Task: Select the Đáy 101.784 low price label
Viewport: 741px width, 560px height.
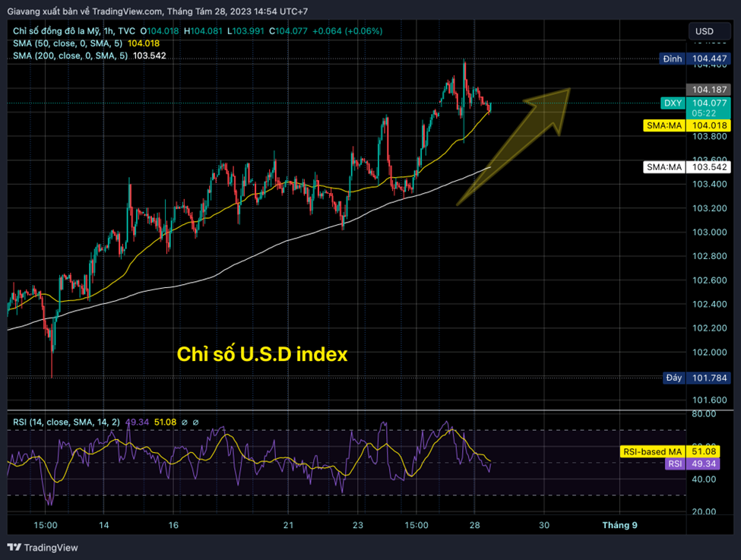Action: (x=672, y=378)
